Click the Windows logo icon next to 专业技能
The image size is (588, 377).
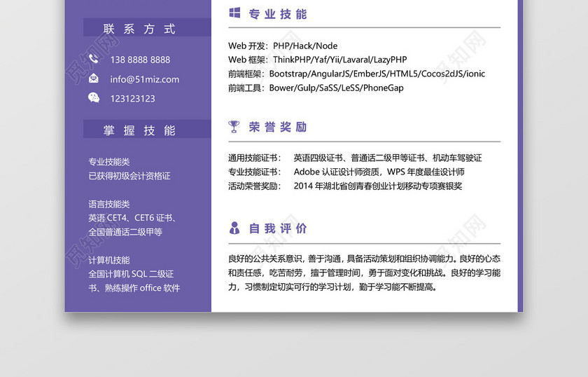click(234, 13)
